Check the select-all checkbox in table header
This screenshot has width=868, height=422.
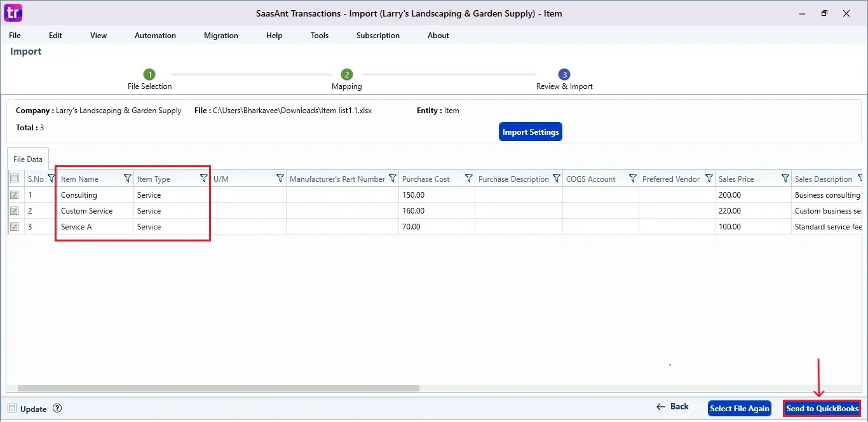pyautogui.click(x=15, y=178)
